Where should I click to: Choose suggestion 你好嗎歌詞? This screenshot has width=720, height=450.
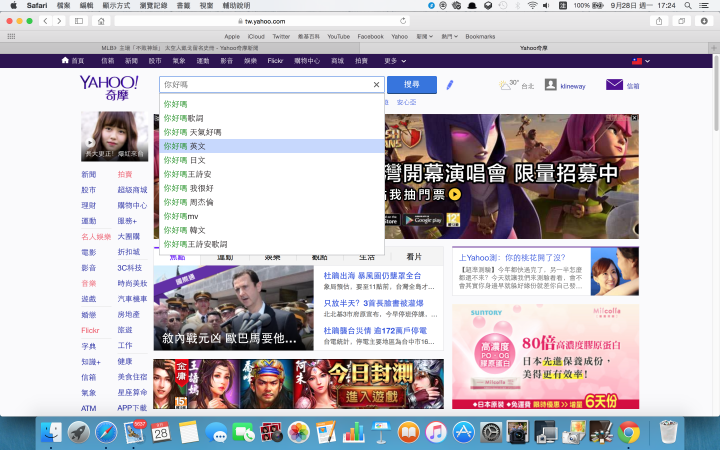[272, 118]
